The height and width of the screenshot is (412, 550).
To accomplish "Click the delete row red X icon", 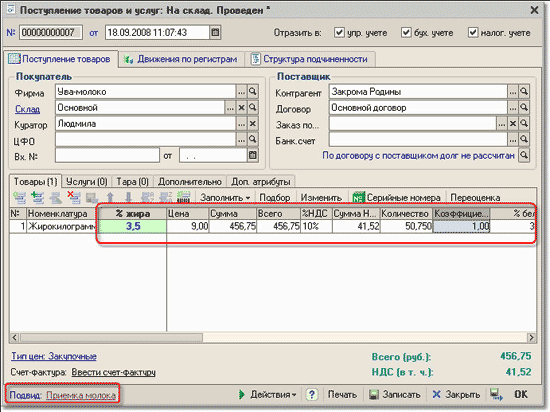I will click(x=74, y=197).
